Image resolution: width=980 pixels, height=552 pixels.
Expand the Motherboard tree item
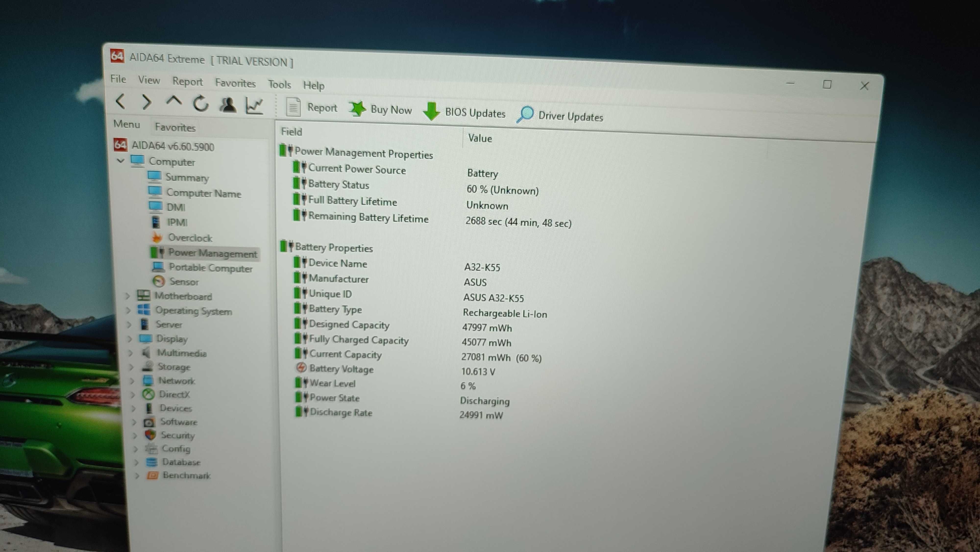[x=130, y=296]
